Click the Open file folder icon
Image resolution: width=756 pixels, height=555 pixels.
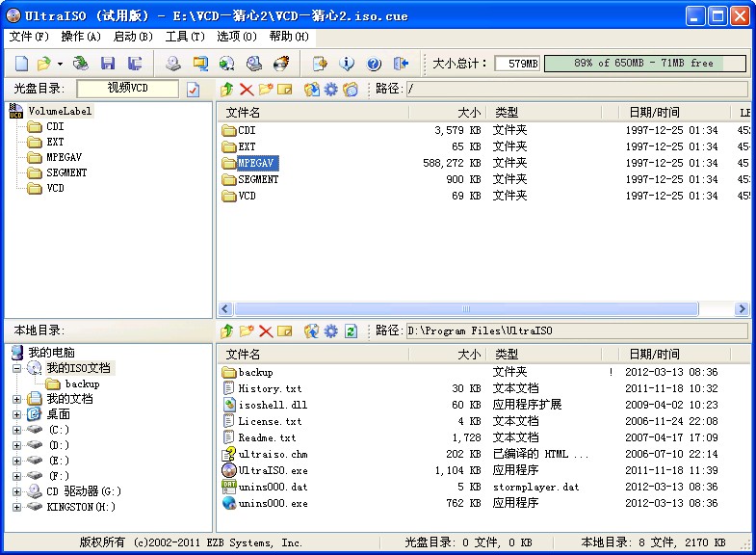(44, 64)
